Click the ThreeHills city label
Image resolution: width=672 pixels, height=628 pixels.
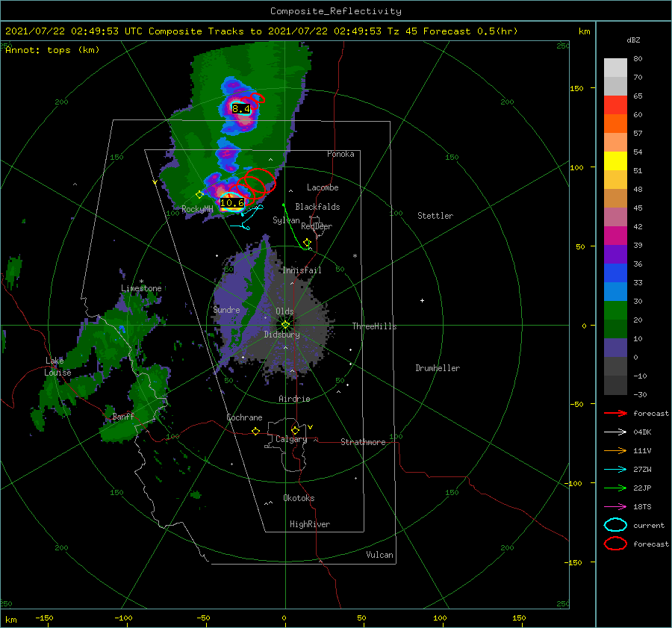coord(374,326)
